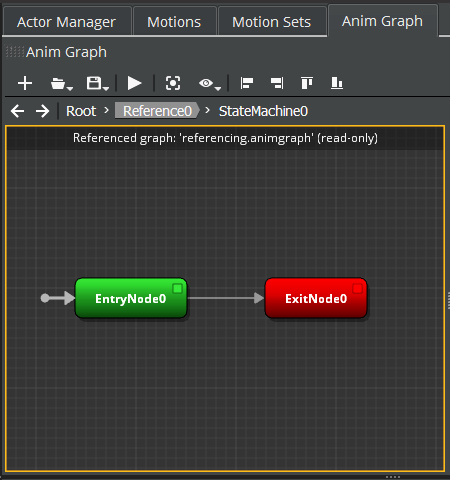
Task: Start the anim graph with play button
Action: coord(134,83)
